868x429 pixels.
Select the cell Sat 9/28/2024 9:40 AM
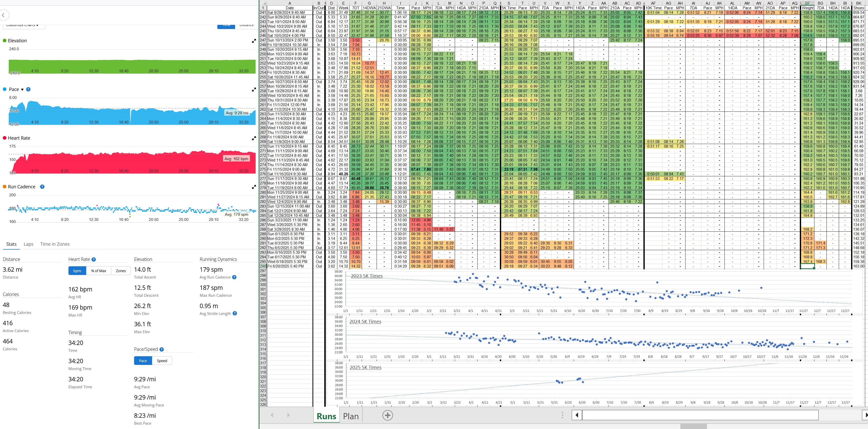(x=289, y=13)
